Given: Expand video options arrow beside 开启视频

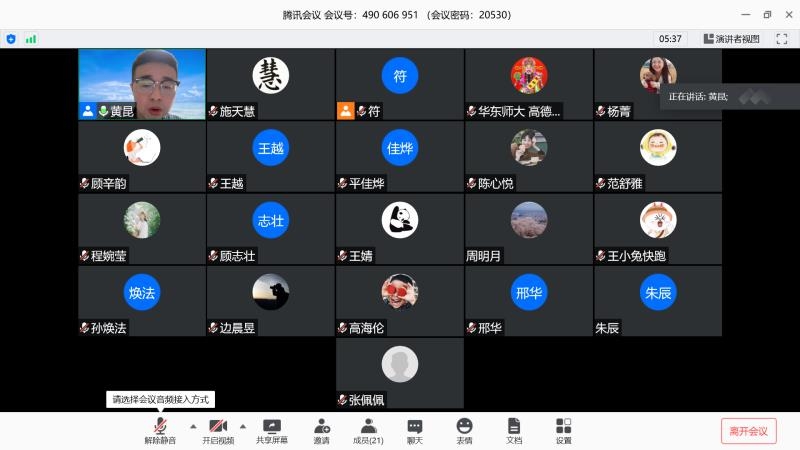Looking at the screenshot, I should point(242,425).
